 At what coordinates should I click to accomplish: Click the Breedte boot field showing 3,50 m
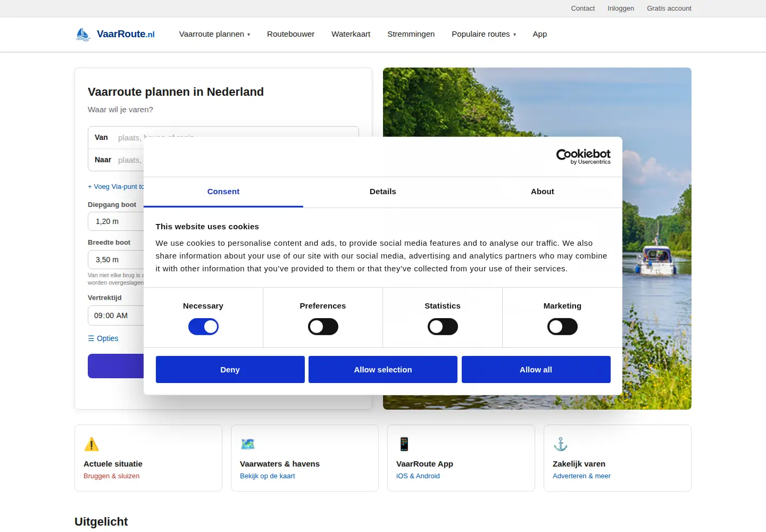tap(116, 260)
